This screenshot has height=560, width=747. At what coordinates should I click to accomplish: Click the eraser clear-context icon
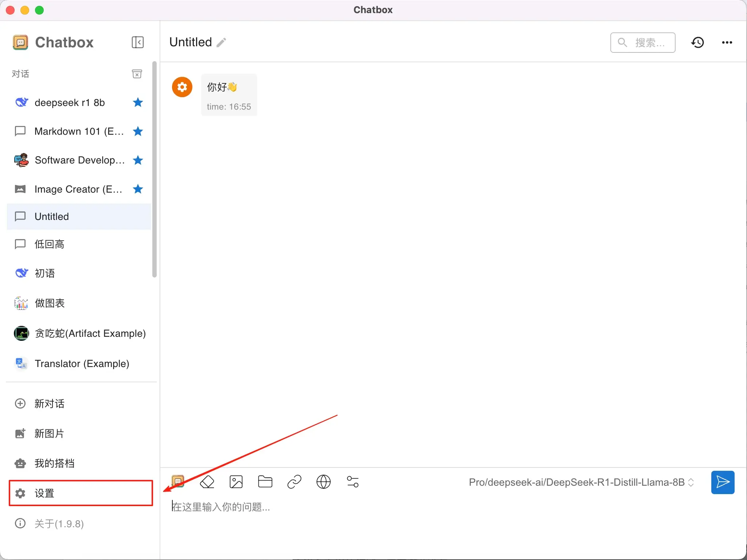[207, 482]
